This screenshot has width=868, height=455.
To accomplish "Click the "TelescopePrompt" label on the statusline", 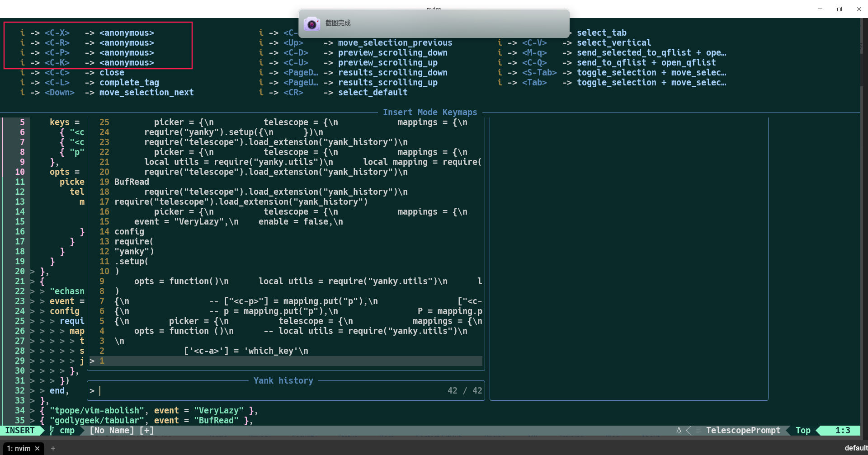I will point(743,431).
